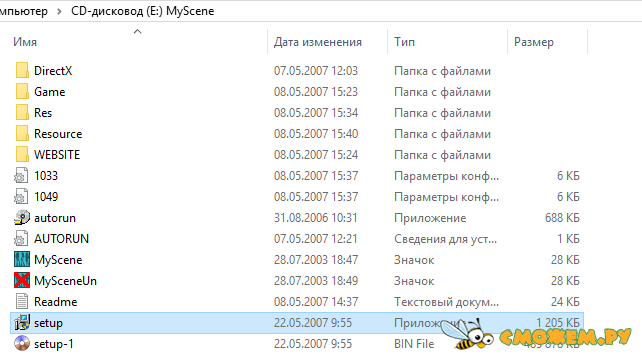Click the setup installer icon
The height and width of the screenshot is (361, 642).
[22, 323]
